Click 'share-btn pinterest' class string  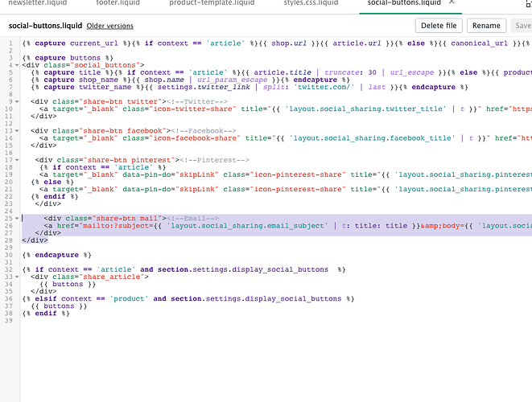(127, 160)
